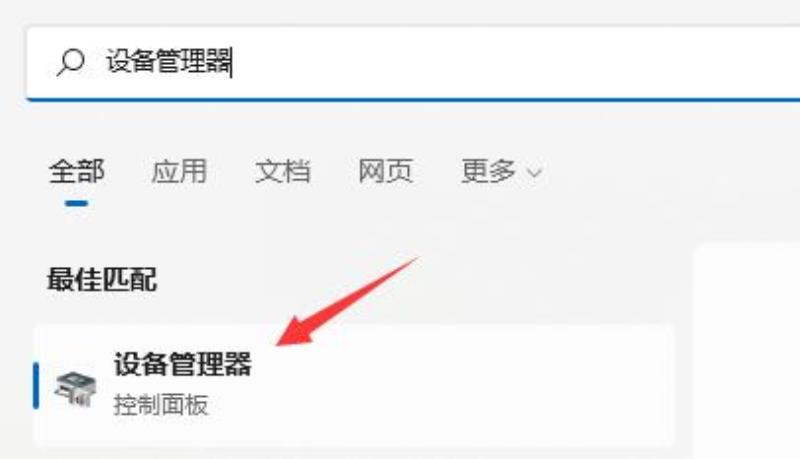The image size is (800, 459).
Task: Click the white preview panel on right
Action: click(x=747, y=352)
